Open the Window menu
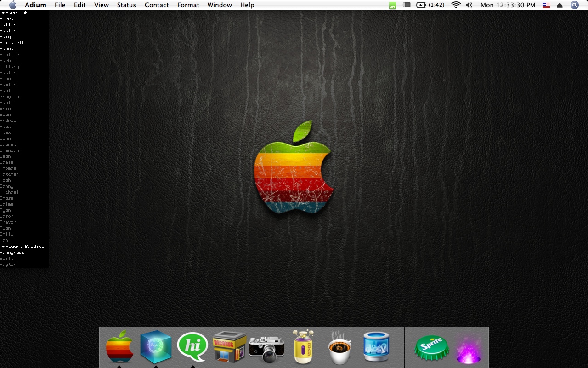This screenshot has height=368, width=588. coord(220,5)
